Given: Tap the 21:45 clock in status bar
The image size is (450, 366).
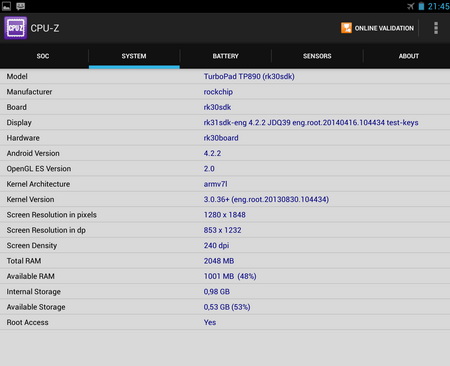Looking at the screenshot, I should (x=438, y=6).
